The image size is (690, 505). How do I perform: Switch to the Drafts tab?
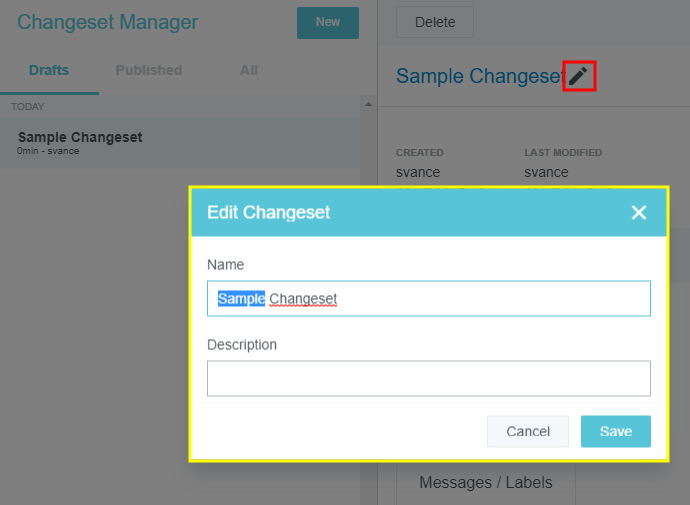[49, 70]
